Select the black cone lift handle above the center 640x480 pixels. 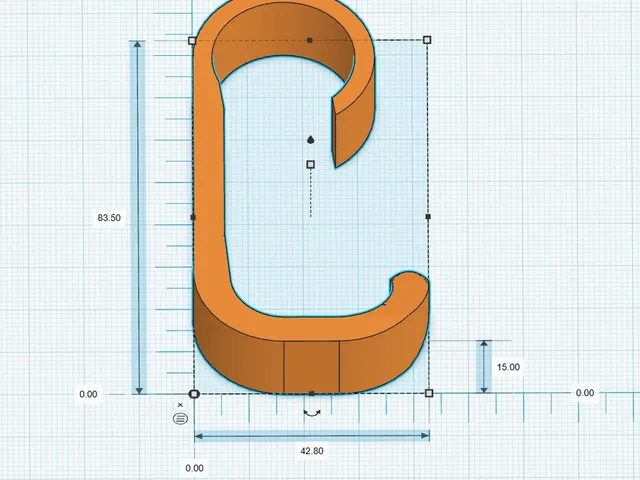pyautogui.click(x=311, y=140)
